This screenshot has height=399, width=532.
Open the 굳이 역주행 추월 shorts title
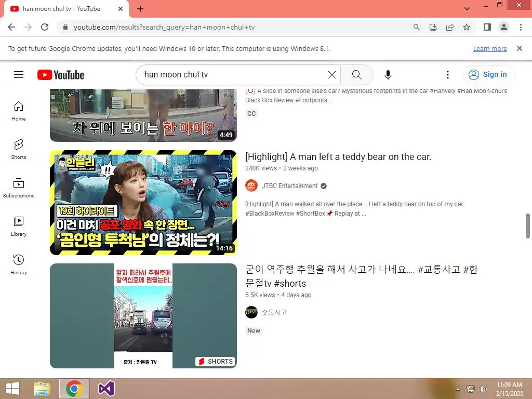(x=362, y=276)
